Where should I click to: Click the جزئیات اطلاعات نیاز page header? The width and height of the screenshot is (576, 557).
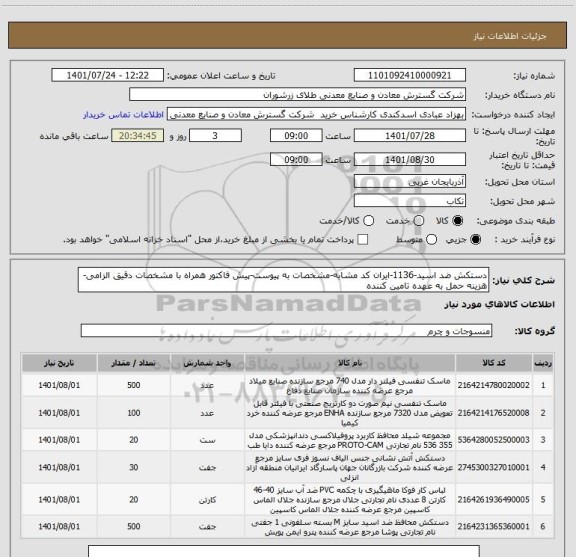510,36
